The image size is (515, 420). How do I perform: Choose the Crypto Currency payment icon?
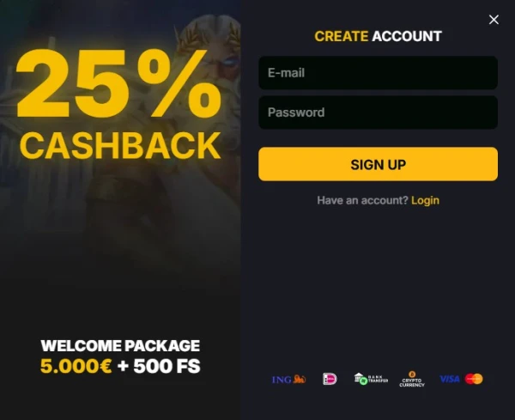tap(412, 379)
